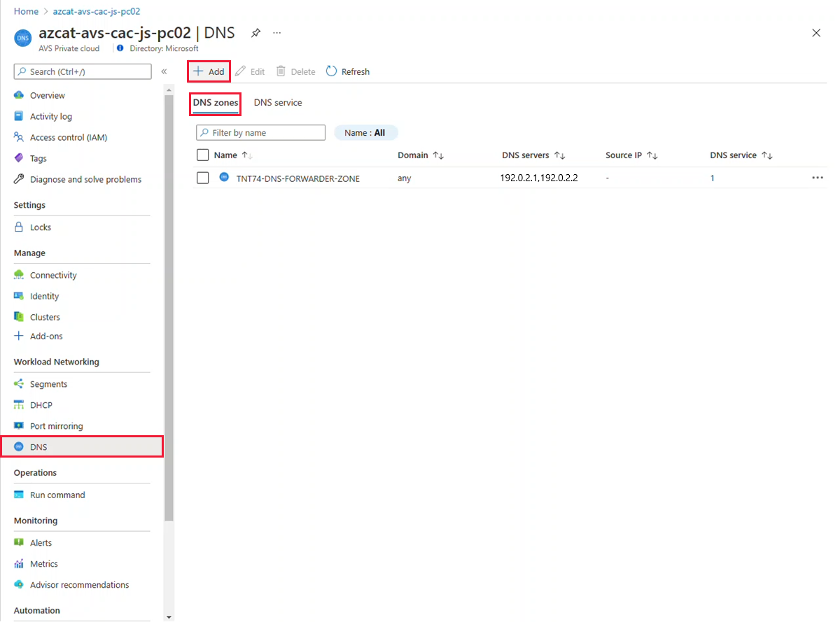Open Alerts under Monitoring
840x622 pixels.
[42, 542]
